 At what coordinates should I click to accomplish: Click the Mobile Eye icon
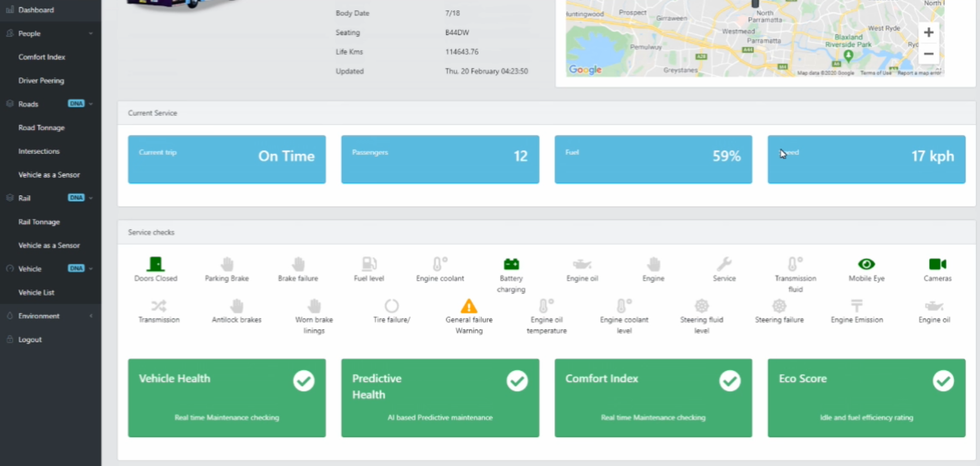pos(866,264)
